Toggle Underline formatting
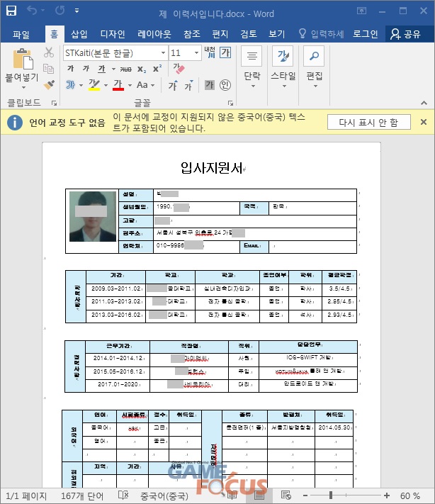This screenshot has height=504, width=435. [x=102, y=69]
